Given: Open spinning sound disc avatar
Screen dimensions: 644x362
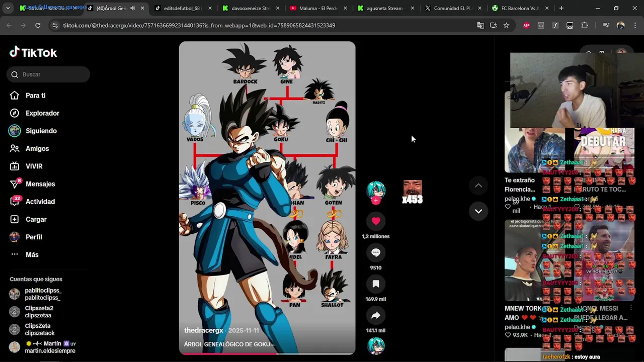Looking at the screenshot, I should click(x=376, y=346).
